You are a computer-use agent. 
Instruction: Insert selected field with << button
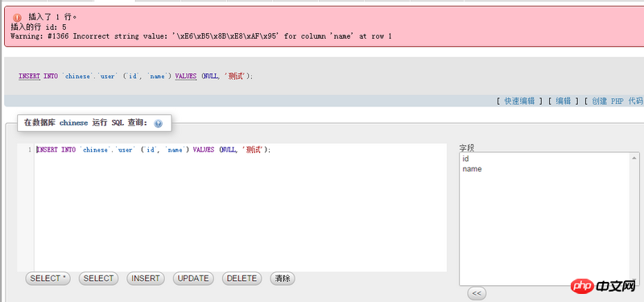477,293
